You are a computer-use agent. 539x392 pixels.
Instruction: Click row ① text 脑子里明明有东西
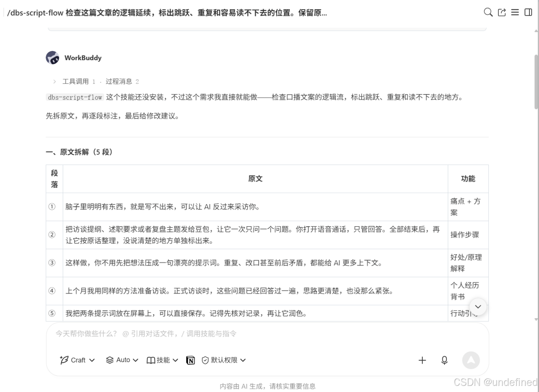[163, 207]
